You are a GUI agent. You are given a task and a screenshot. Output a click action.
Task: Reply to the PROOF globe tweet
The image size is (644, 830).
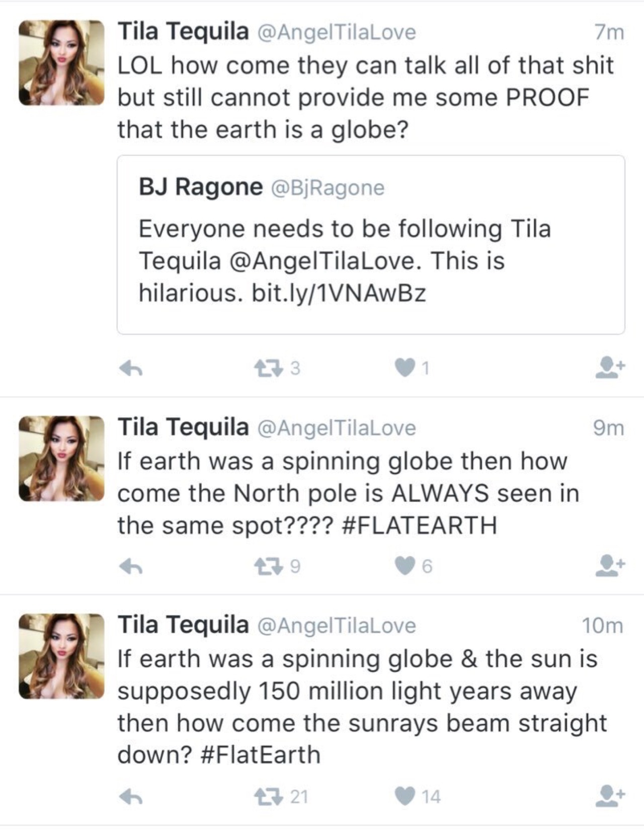[131, 369]
